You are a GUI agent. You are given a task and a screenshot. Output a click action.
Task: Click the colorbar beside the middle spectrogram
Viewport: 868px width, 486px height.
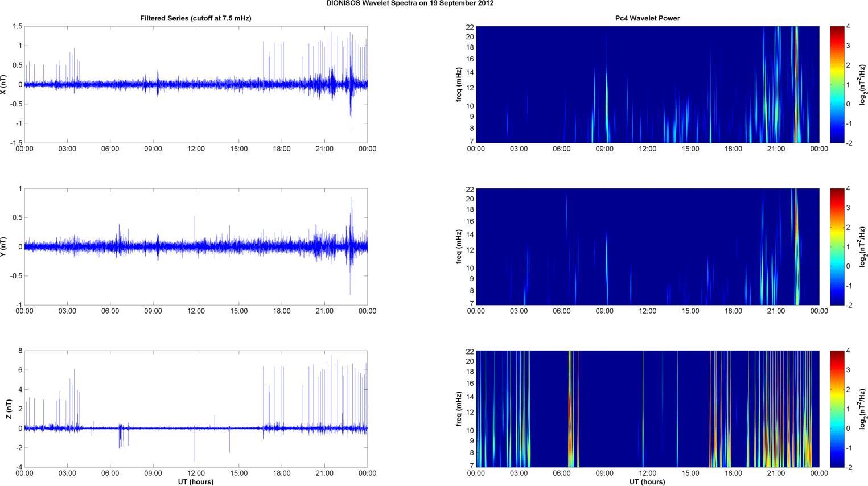[x=837, y=246]
